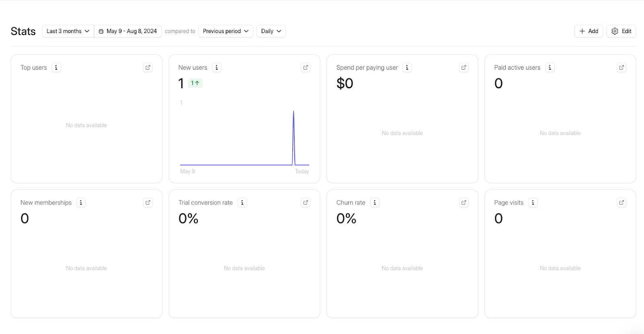Image resolution: width=644 pixels, height=334 pixels.
Task: Click the 0% Trial conversion rate value
Action: (x=188, y=218)
